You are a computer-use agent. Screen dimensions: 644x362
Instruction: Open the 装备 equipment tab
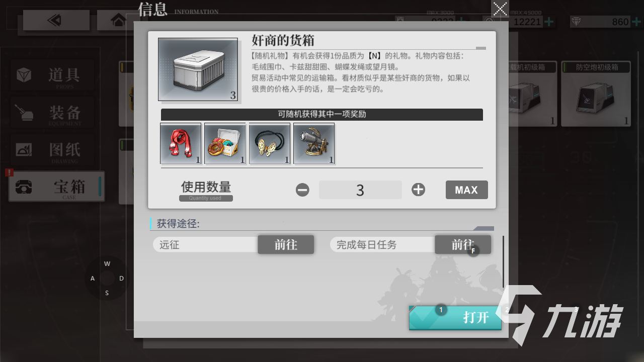click(x=52, y=112)
